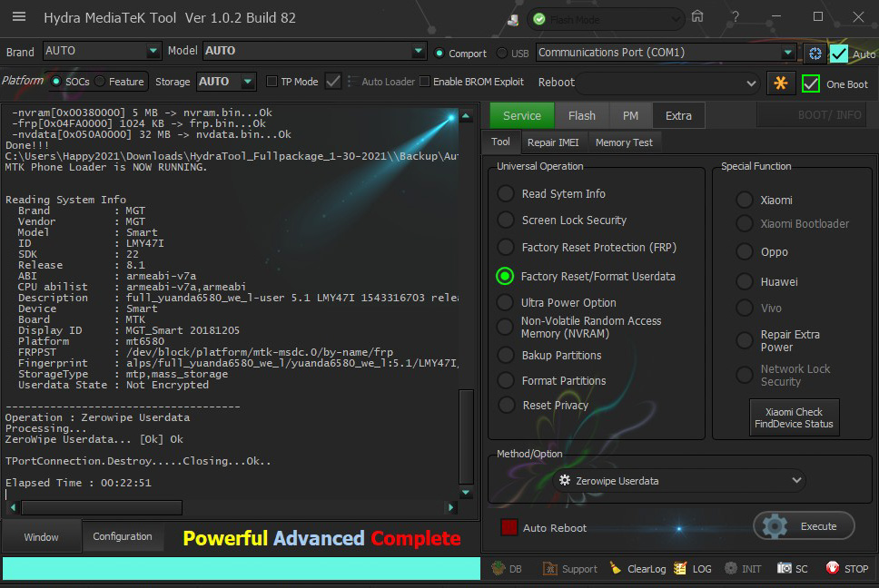The width and height of the screenshot is (879, 588).
Task: Select the USB radio button
Action: (502, 54)
